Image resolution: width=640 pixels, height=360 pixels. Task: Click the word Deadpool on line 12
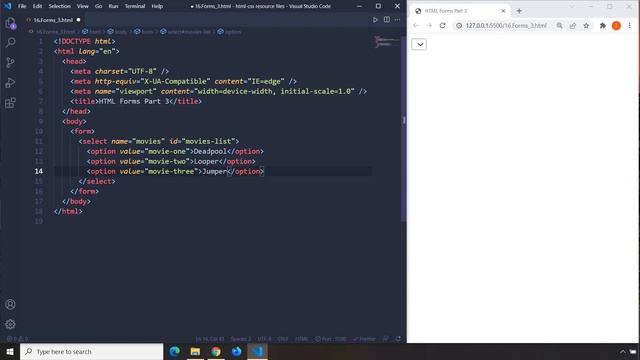pos(210,151)
